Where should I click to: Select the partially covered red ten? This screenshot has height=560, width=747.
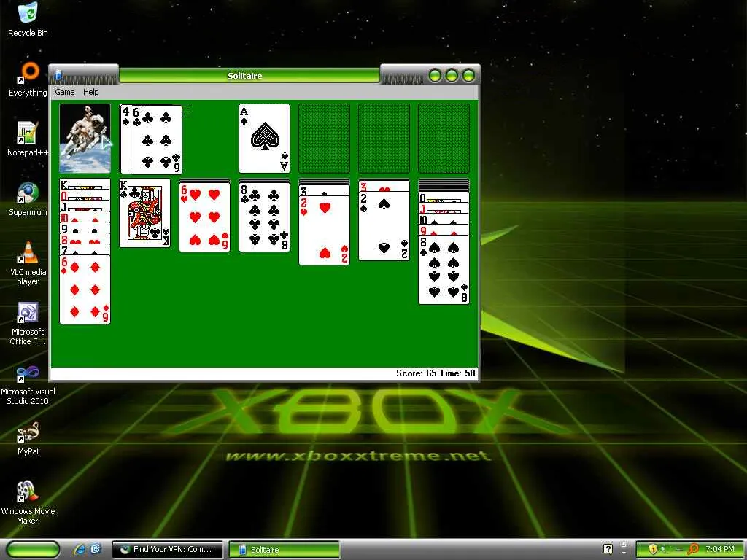(85, 217)
